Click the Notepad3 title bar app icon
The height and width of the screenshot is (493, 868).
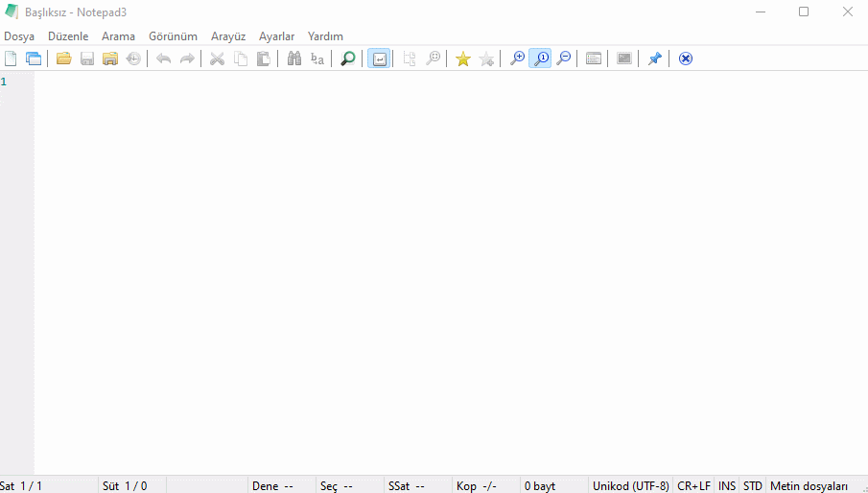(12, 12)
